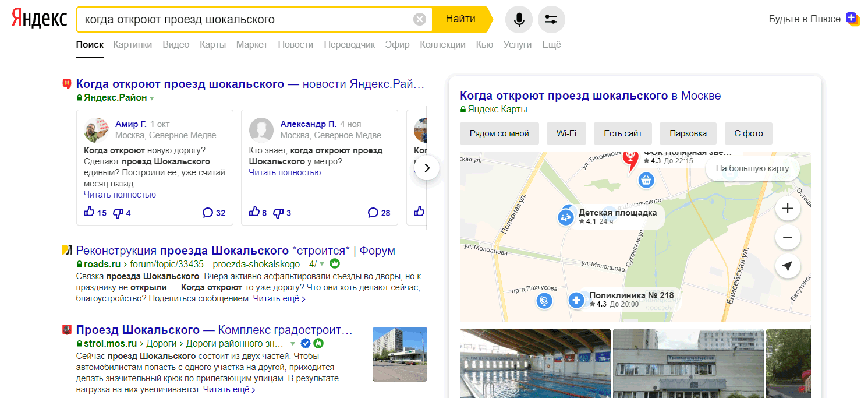Switch to Эфир tab
Viewport: 868px width, 398px height.
[398, 44]
